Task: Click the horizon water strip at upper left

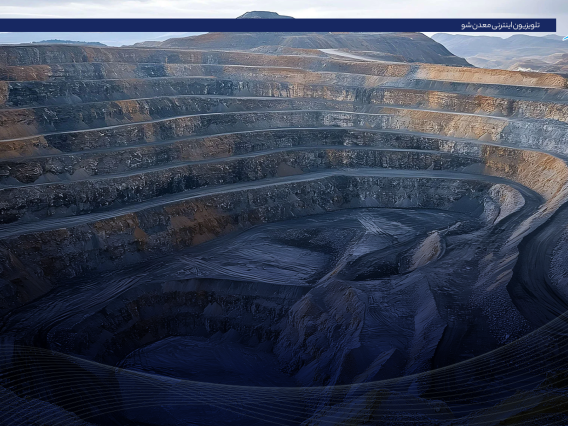Action: [91, 39]
